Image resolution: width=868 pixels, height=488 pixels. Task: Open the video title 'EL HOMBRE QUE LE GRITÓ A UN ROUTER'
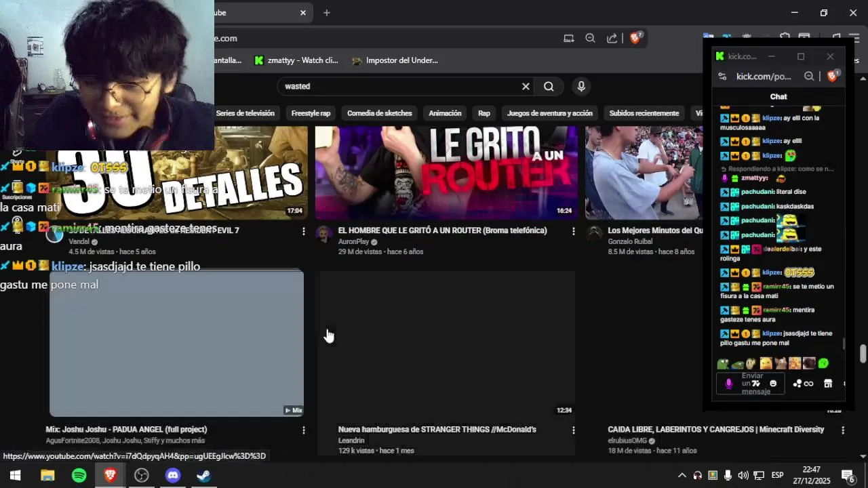point(442,230)
